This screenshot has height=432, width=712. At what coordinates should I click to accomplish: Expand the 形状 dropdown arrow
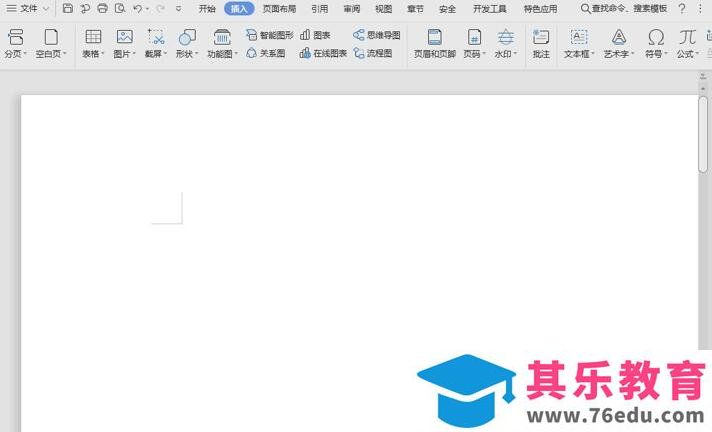(197, 54)
